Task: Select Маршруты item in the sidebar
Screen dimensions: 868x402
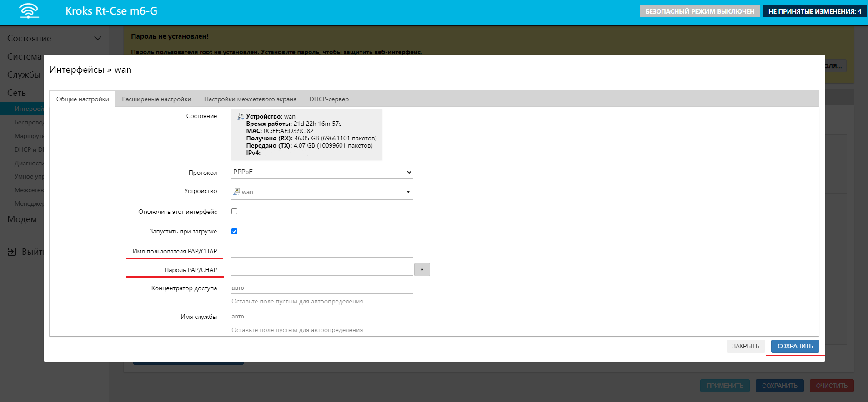Action: tap(29, 136)
